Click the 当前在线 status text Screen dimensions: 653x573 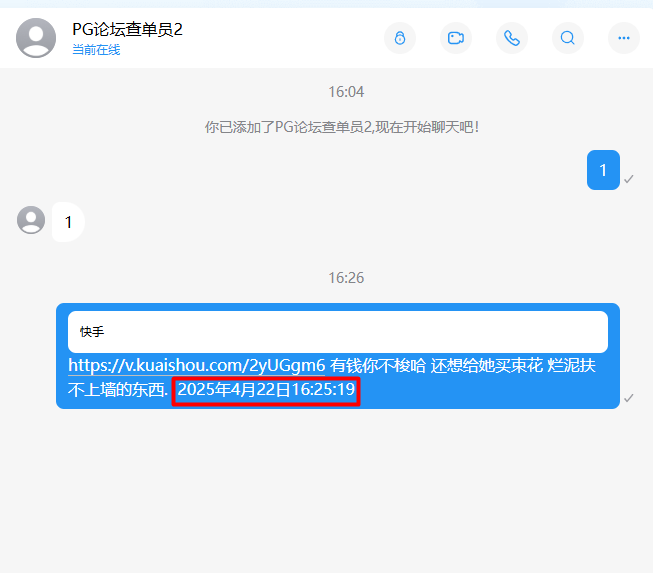pyautogui.click(x=96, y=50)
